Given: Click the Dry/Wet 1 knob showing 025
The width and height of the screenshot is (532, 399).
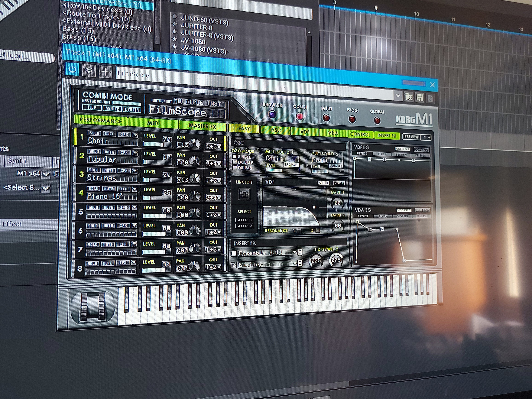Looking at the screenshot, I should coord(316,260).
